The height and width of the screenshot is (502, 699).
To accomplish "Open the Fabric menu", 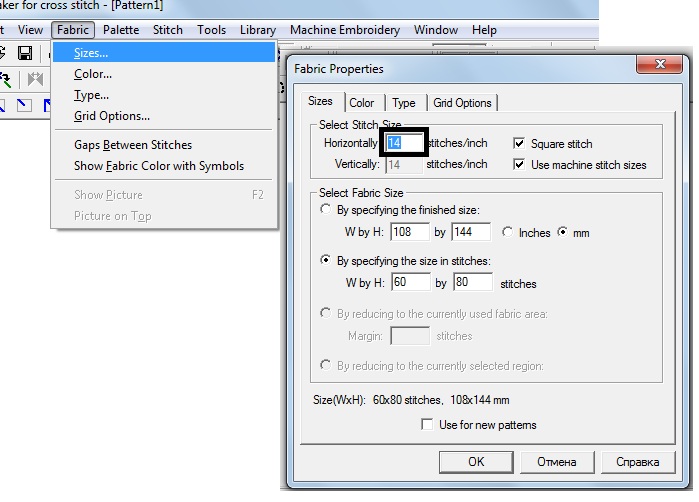I will point(73,30).
